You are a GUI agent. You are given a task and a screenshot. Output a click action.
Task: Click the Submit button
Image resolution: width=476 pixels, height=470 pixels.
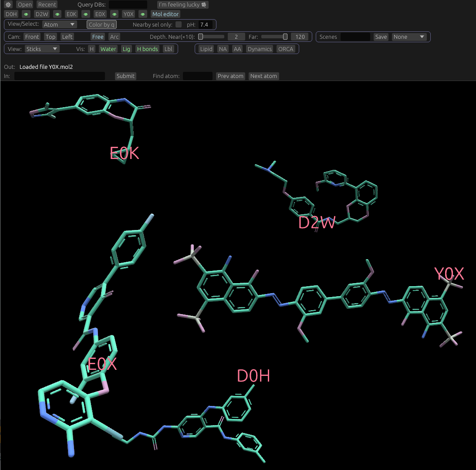pyautogui.click(x=125, y=76)
